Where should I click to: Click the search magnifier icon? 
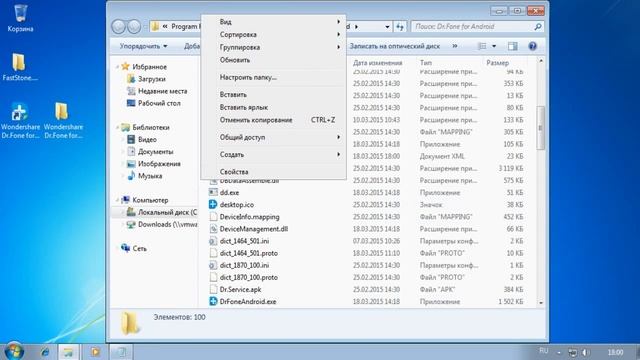coord(538,27)
